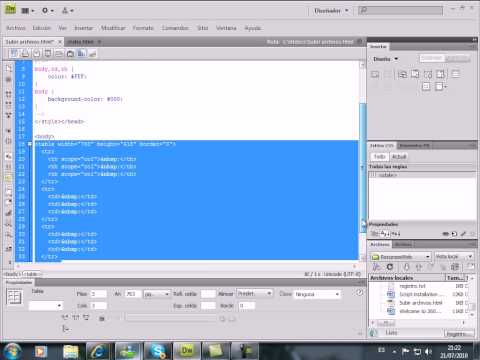Viewport: 480px width, 360px height.
Task: Switch to the Archivos panel tab
Action: point(380,244)
